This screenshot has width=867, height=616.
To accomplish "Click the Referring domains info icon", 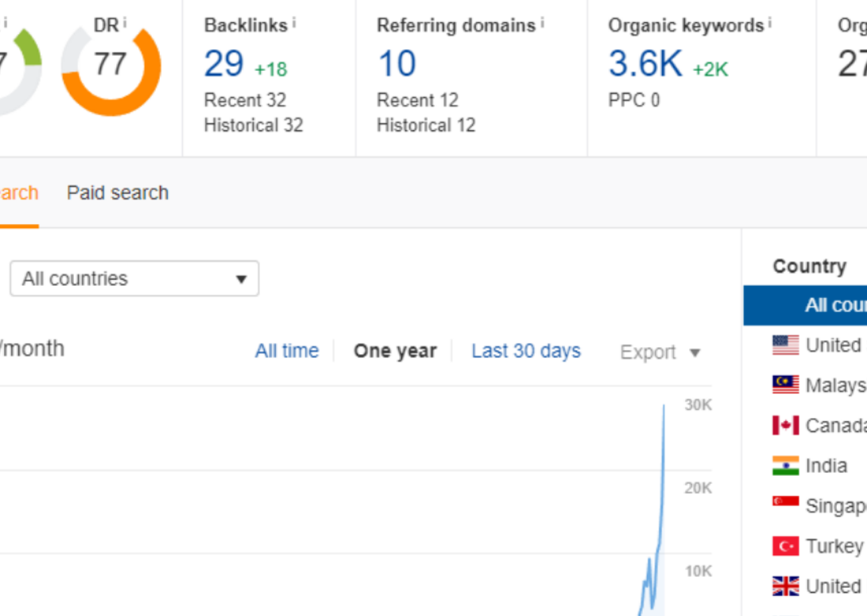I will click(542, 23).
